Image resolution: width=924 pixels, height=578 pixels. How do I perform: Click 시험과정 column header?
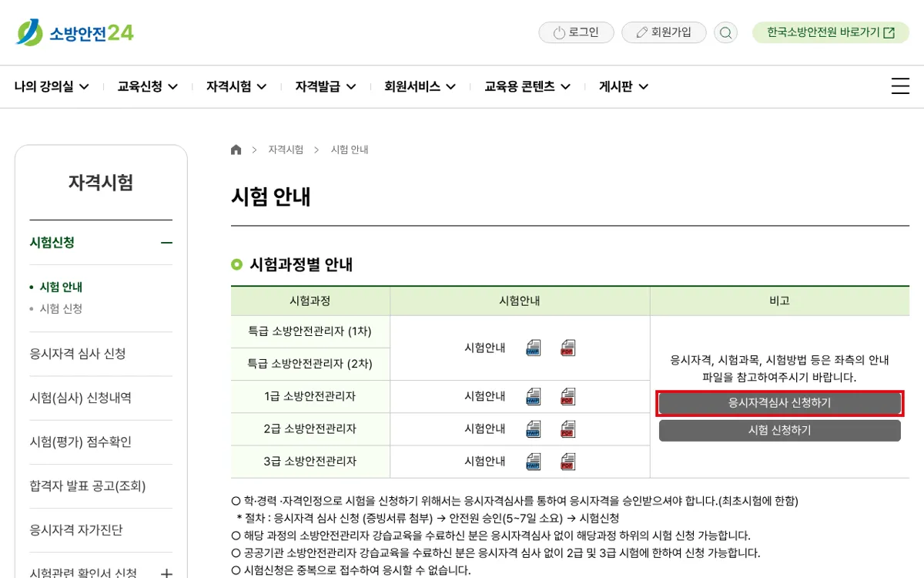pyautogui.click(x=310, y=301)
